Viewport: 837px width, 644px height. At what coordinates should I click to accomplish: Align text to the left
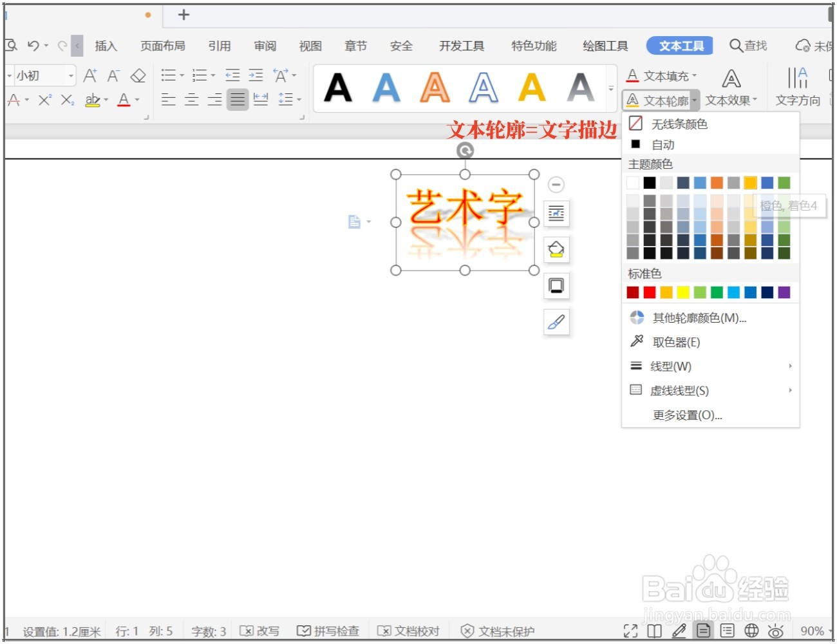coord(168,99)
